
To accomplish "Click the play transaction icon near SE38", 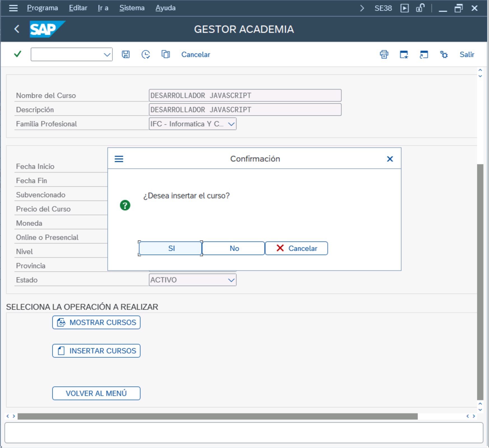I will (404, 8).
